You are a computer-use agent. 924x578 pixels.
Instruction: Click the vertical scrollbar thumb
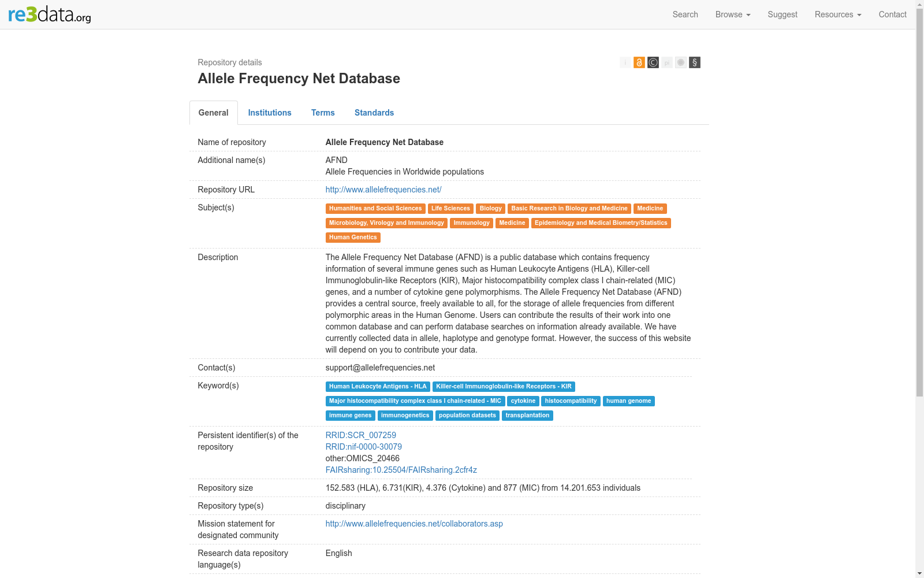coord(919,202)
